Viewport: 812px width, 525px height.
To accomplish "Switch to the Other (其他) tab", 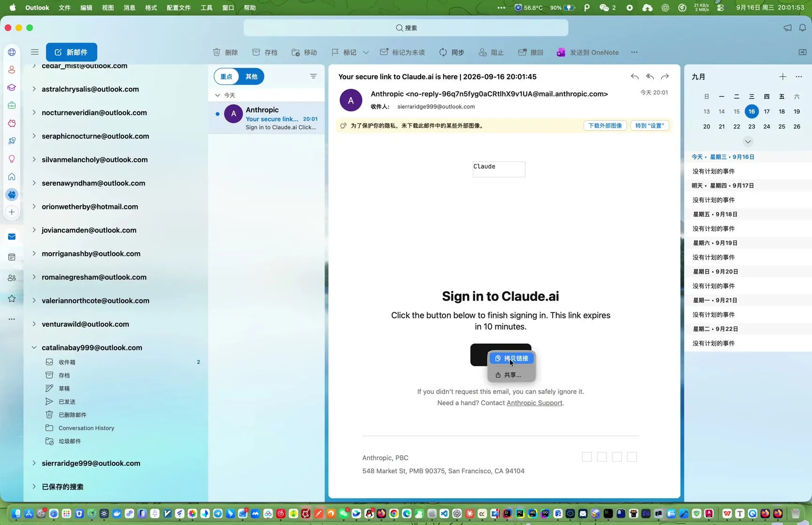I will point(251,77).
